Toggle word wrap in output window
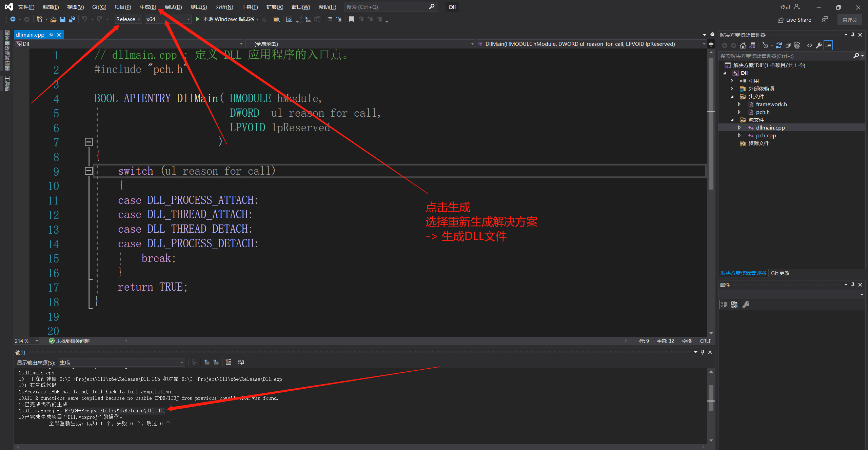 [x=241, y=362]
